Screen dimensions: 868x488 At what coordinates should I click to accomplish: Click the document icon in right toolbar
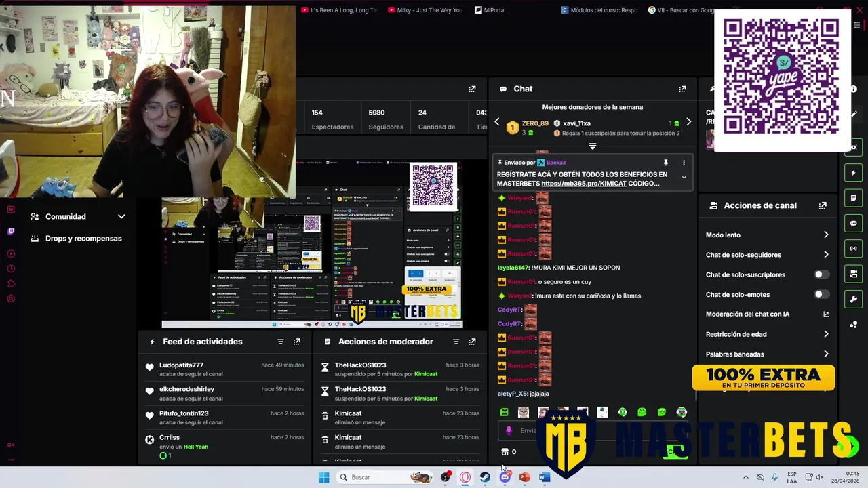(853, 198)
